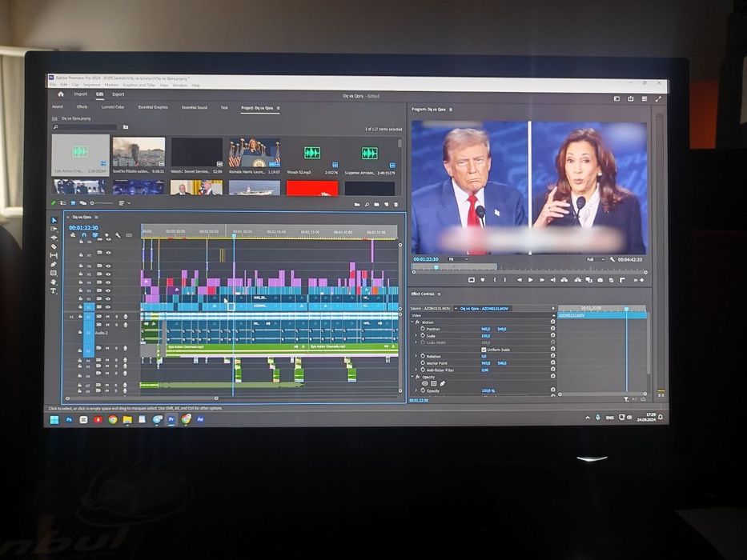
Task: Switch project panel to freeform view
Action: pos(83,203)
